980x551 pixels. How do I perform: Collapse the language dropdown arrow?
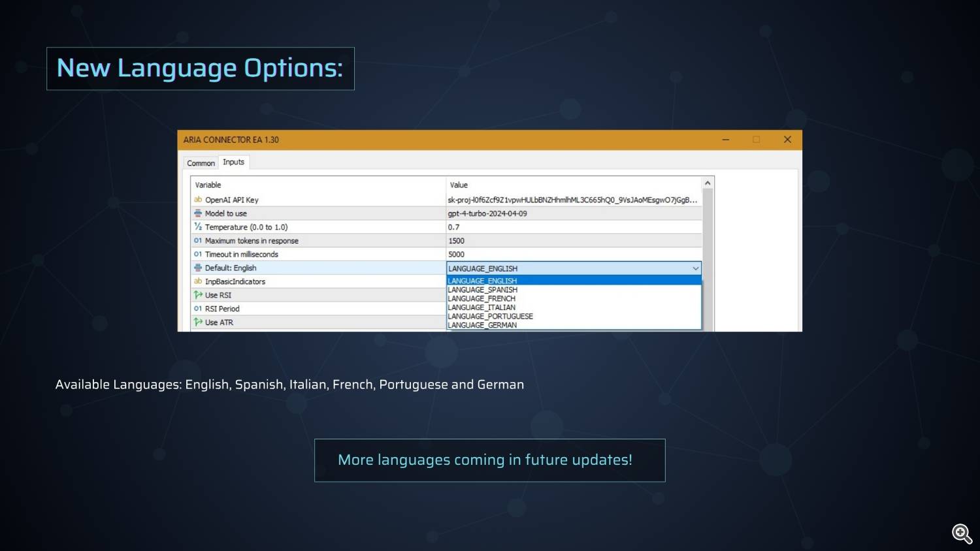tap(695, 268)
